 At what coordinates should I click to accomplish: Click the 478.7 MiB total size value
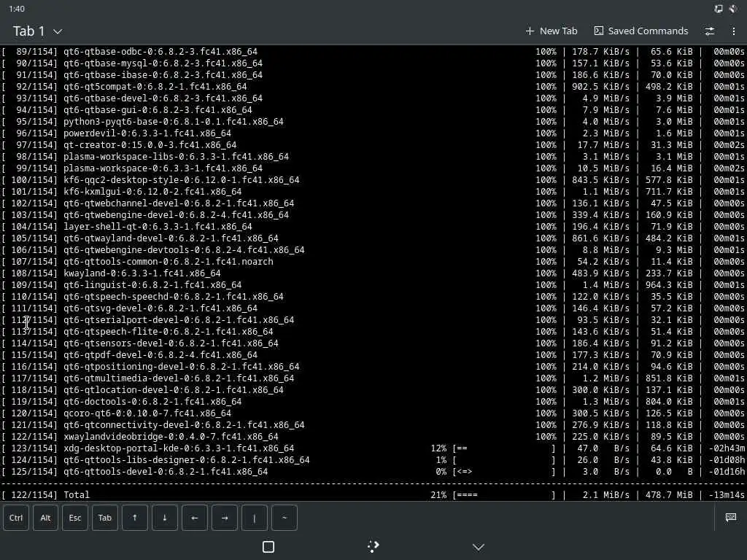669,495
